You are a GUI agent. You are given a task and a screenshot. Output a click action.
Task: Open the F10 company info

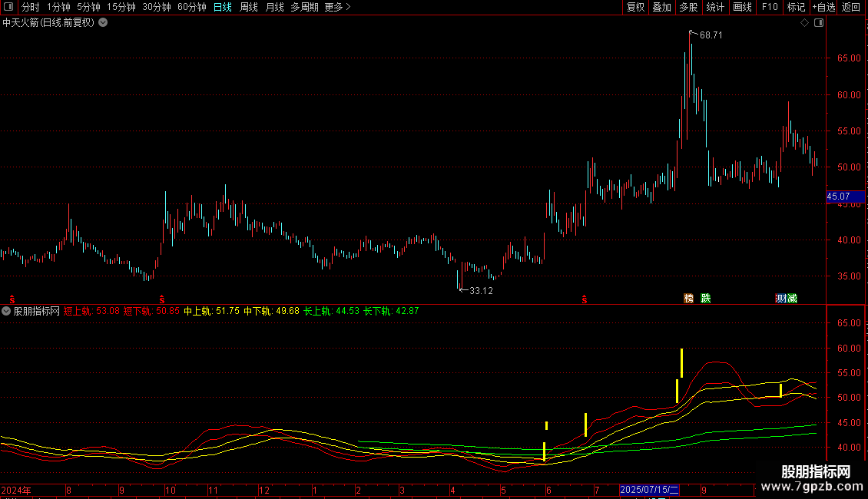[770, 7]
